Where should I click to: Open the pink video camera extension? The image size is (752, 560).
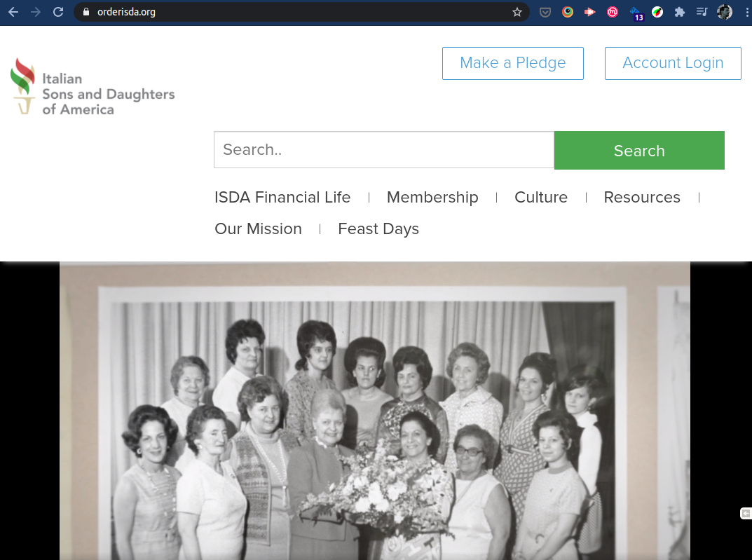pyautogui.click(x=590, y=12)
